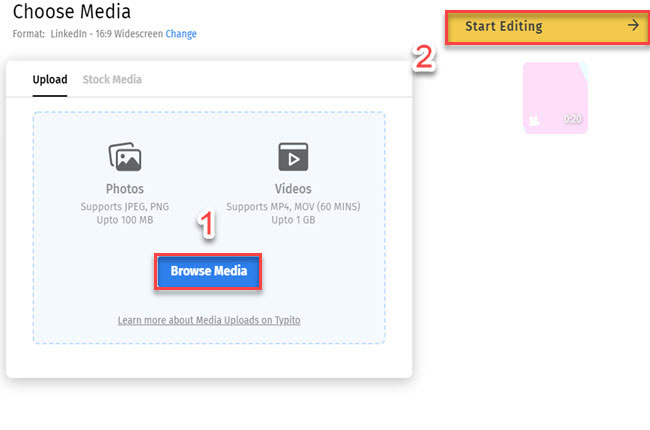Open Learn more about Media Uploads link
Image resolution: width=650 pixels, height=430 pixels.
pos(209,320)
